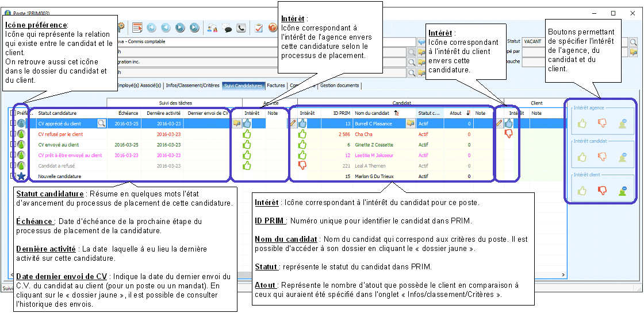Click the envelope message icon in toolbar
Screen dimensions: 644x313
click(x=227, y=28)
